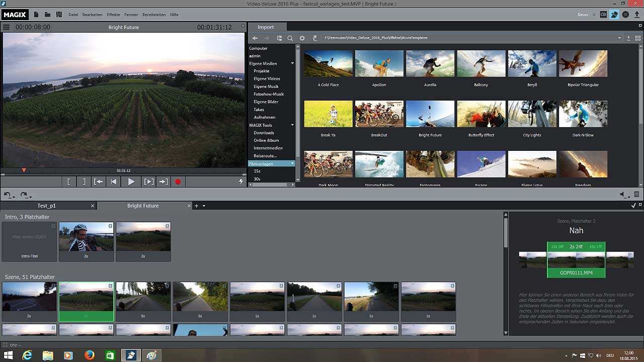Screen dimensions: 644x362
Task: Click the upload export arrow icon
Action: [x=637, y=15]
